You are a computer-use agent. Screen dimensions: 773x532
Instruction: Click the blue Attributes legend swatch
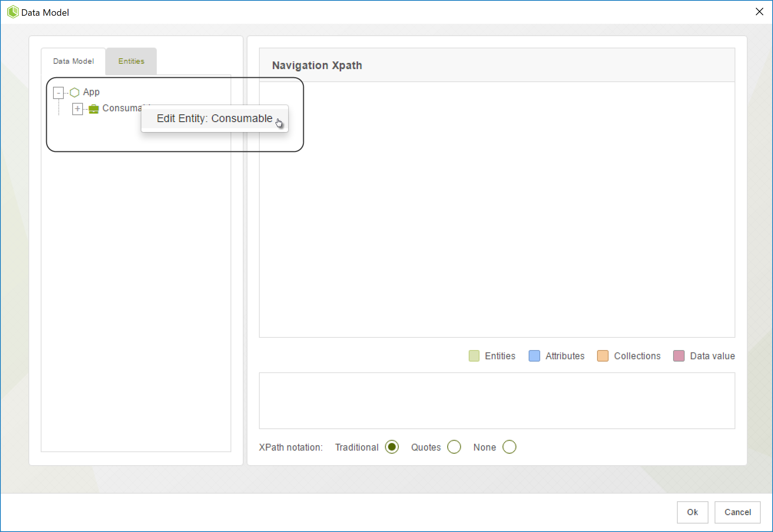(534, 356)
